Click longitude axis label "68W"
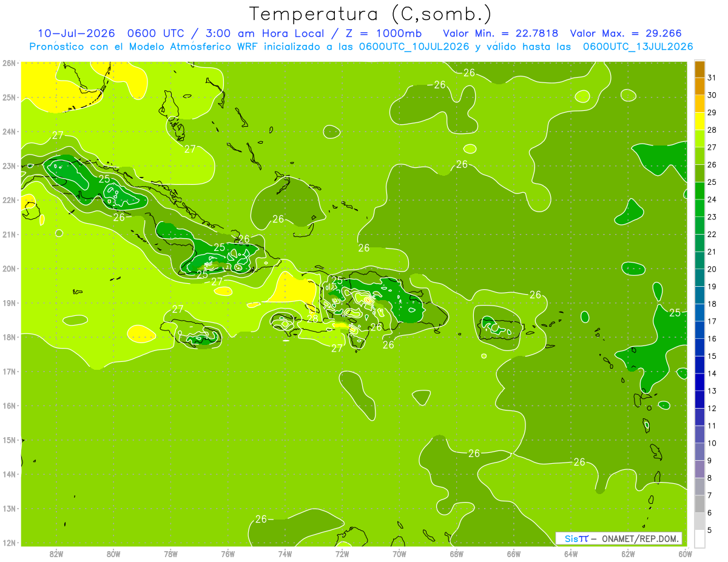This screenshot has width=728, height=562. pos(457,554)
